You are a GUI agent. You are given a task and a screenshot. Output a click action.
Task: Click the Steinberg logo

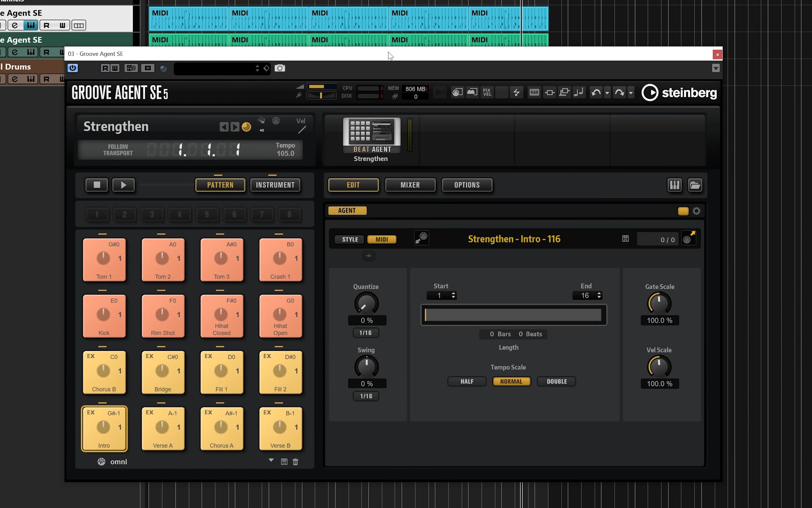pyautogui.click(x=679, y=92)
